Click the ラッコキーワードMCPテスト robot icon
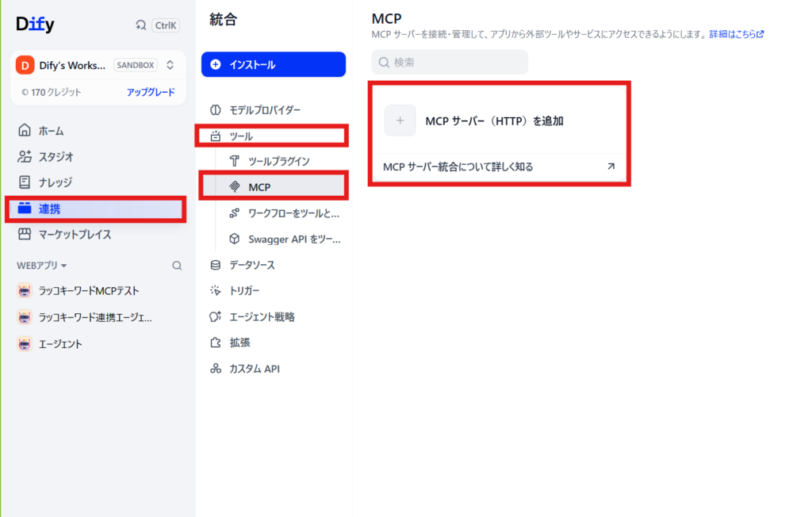Screen dimensions: 812x517 [25, 291]
